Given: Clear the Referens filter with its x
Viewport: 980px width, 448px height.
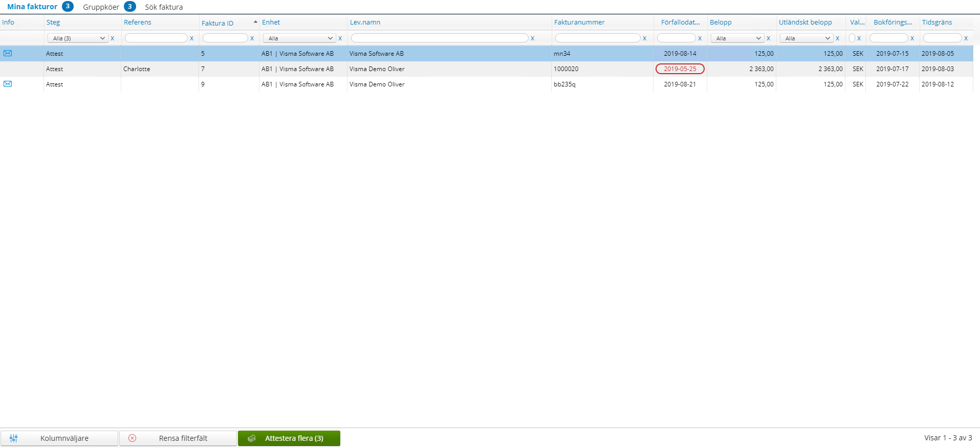Looking at the screenshot, I should tap(192, 38).
